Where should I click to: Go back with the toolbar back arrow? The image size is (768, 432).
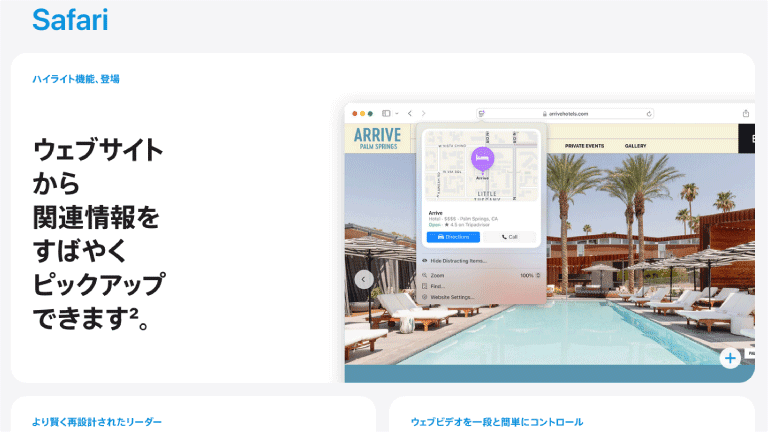point(410,113)
